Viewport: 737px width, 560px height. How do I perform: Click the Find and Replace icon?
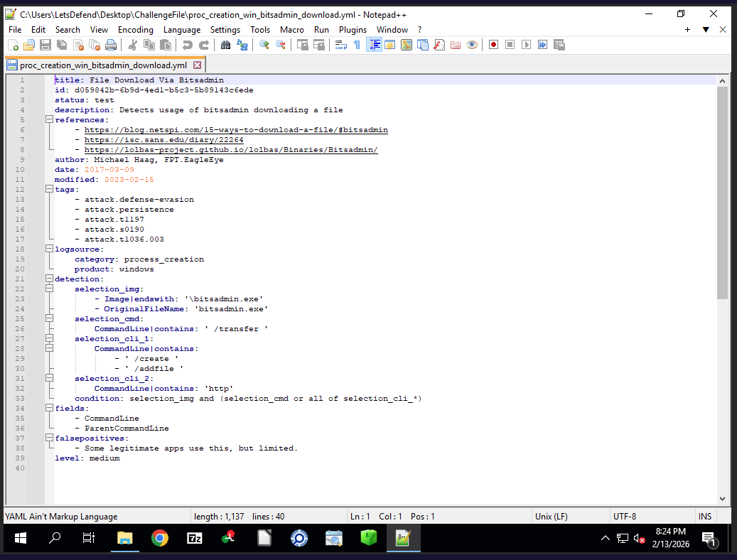[x=242, y=45]
